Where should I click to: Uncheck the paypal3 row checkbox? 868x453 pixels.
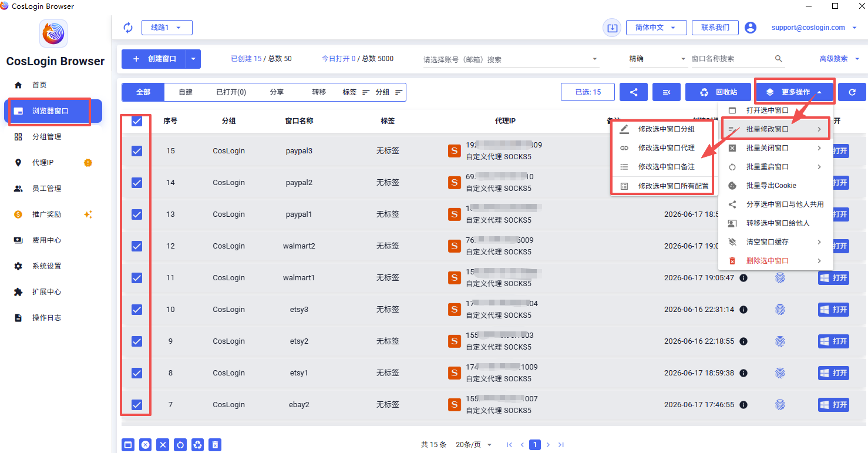point(137,151)
